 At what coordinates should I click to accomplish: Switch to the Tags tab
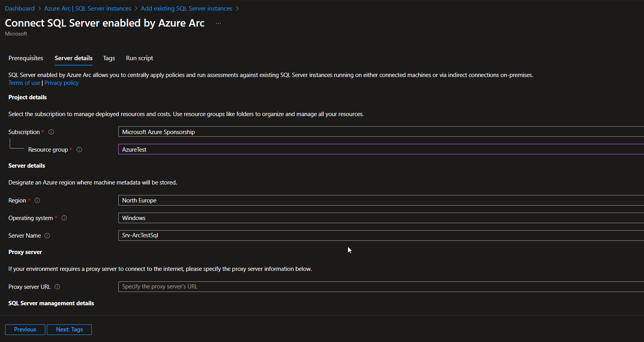pos(109,58)
